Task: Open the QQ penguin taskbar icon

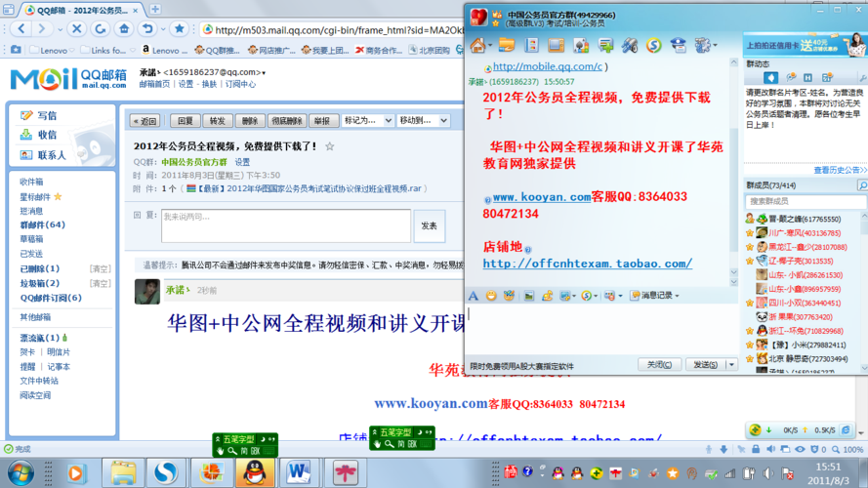Action: [255, 473]
